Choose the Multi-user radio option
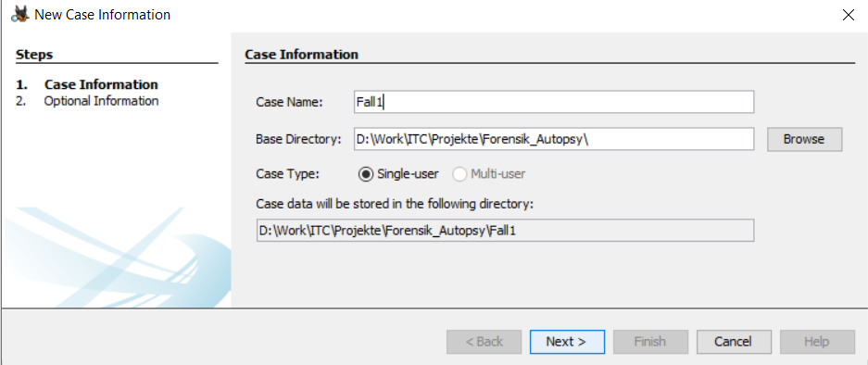The image size is (868, 365). [489, 174]
